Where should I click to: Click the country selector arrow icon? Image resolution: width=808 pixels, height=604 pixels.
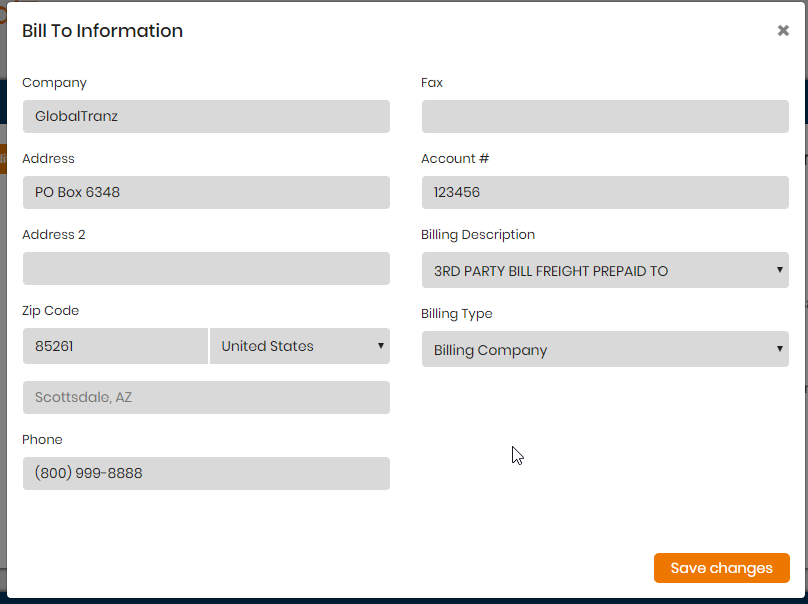click(x=380, y=345)
